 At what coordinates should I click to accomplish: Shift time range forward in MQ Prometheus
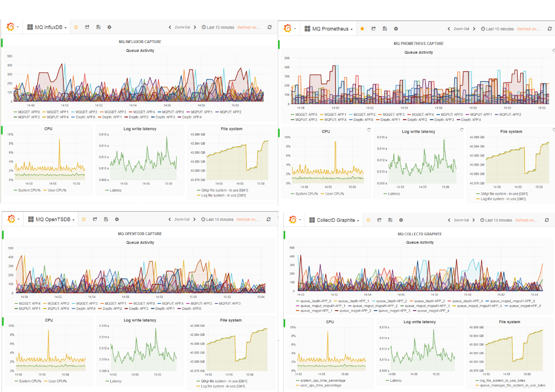pyautogui.click(x=474, y=29)
